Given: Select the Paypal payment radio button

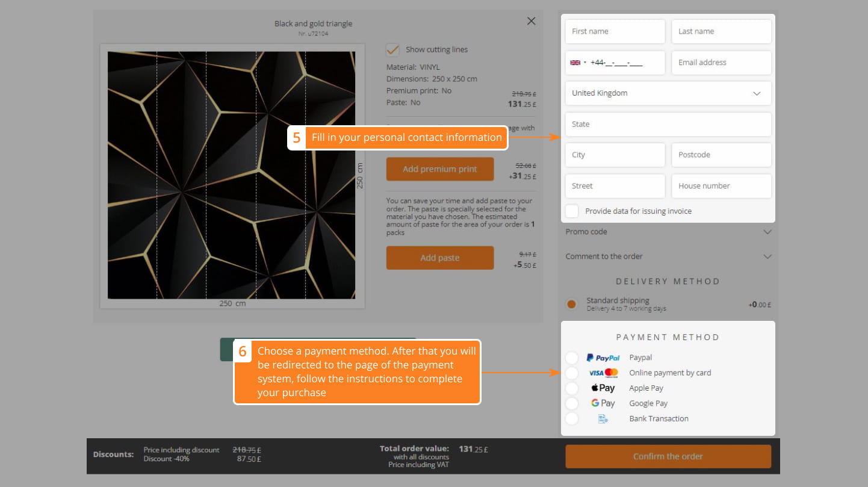Looking at the screenshot, I should 572,358.
